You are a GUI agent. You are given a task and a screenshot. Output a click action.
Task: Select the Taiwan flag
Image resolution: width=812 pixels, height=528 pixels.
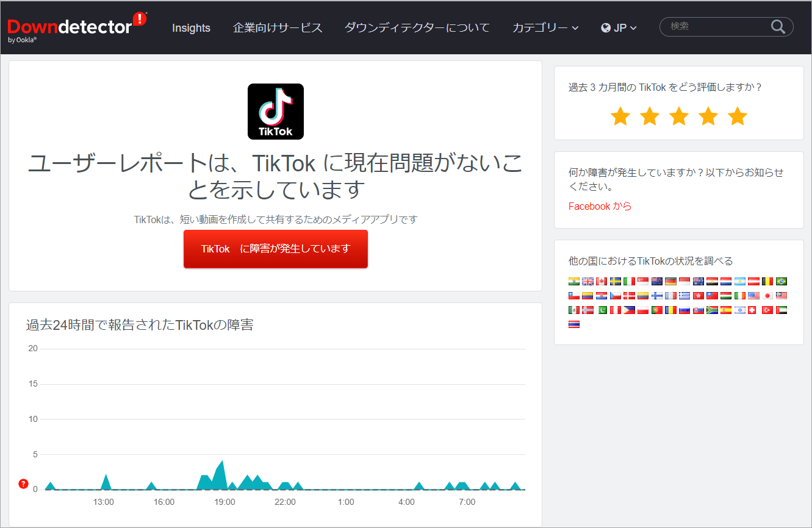coord(712,296)
